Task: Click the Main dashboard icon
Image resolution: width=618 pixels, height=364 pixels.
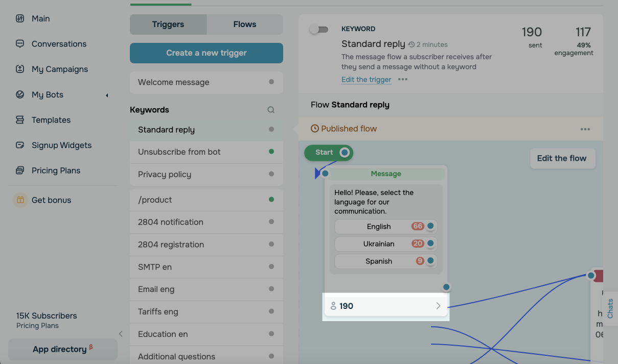Action: coord(20,18)
